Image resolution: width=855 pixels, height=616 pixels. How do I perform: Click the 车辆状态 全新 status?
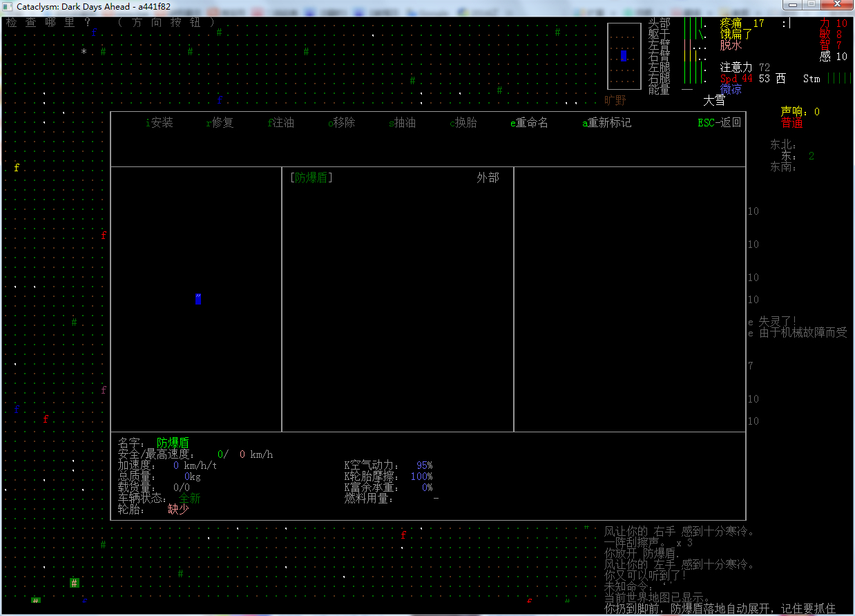click(190, 499)
